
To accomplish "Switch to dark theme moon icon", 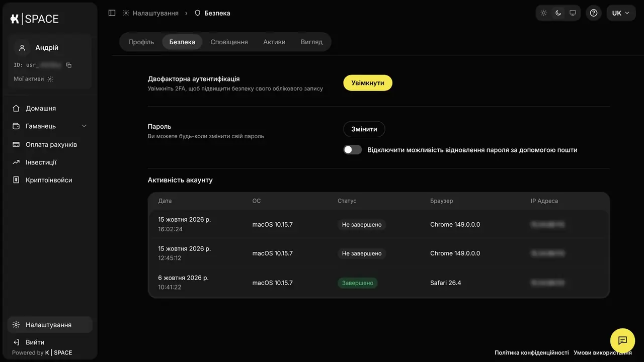I will (558, 13).
